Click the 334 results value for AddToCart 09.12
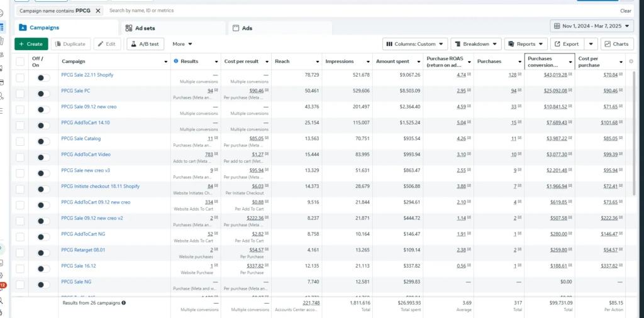 coord(209,202)
